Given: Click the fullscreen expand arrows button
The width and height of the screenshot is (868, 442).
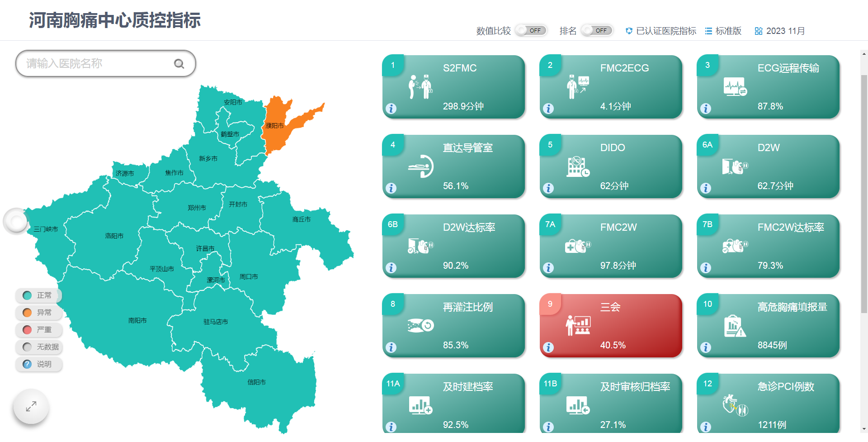Looking at the screenshot, I should (x=31, y=407).
